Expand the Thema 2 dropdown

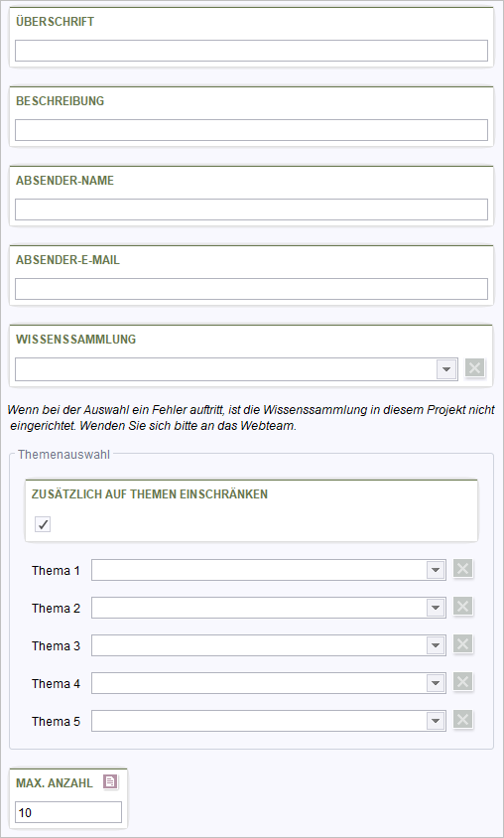[x=436, y=608]
